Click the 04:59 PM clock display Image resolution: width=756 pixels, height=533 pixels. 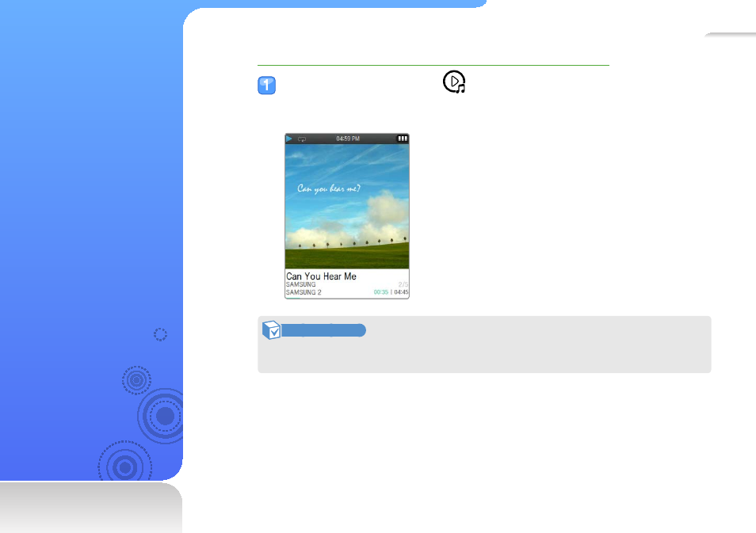[348, 139]
